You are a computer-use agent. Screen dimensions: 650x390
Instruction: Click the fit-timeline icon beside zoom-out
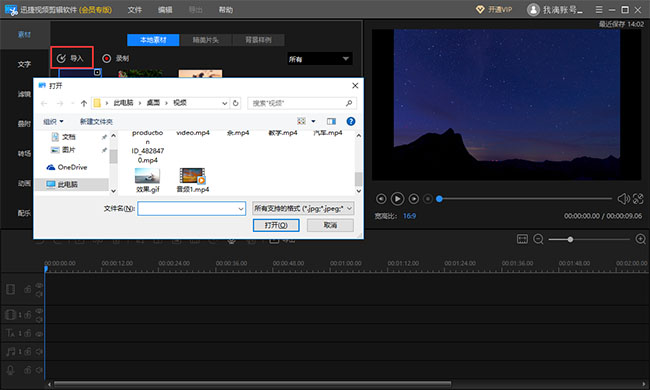point(522,239)
